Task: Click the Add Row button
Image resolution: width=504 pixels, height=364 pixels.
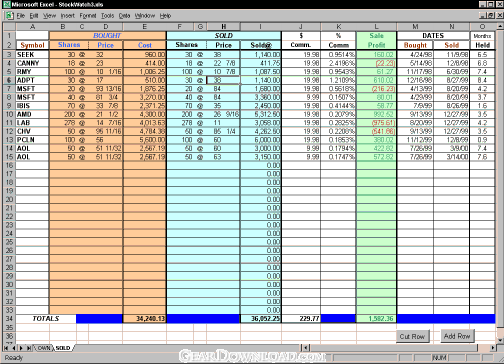Action: [x=457, y=336]
